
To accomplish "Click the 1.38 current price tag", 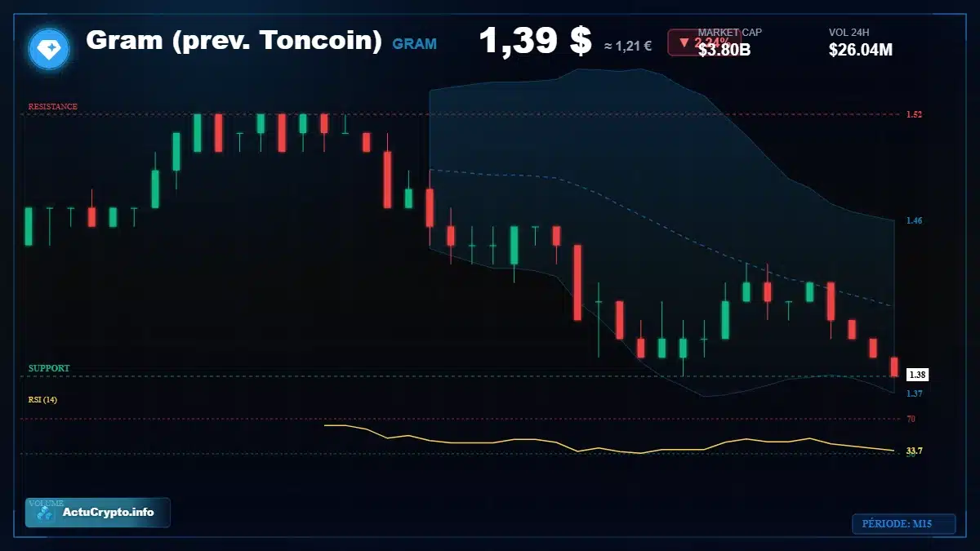I will pos(917,375).
